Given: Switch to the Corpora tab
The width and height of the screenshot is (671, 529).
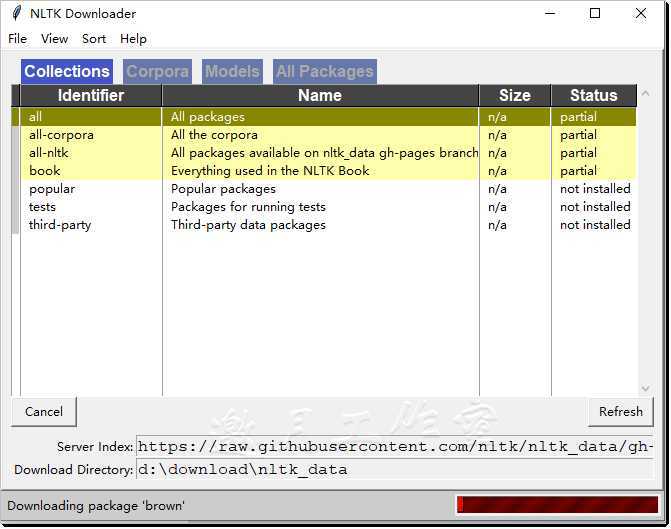Looking at the screenshot, I should point(157,71).
